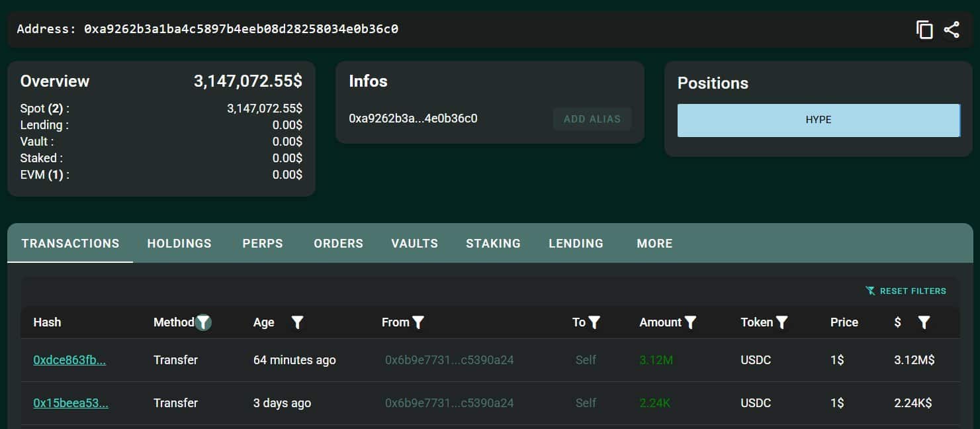Click the 2.24K$ value cell
The width and height of the screenshot is (980, 429).
coord(913,403)
